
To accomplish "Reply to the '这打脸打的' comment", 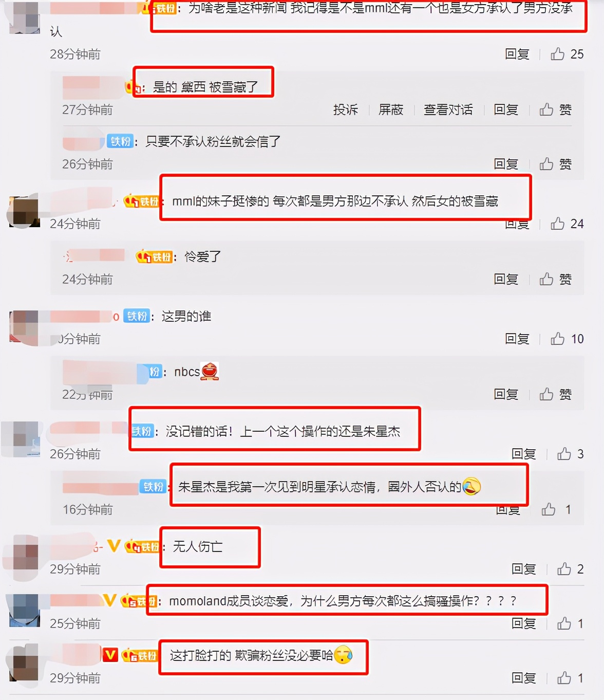I will (524, 678).
